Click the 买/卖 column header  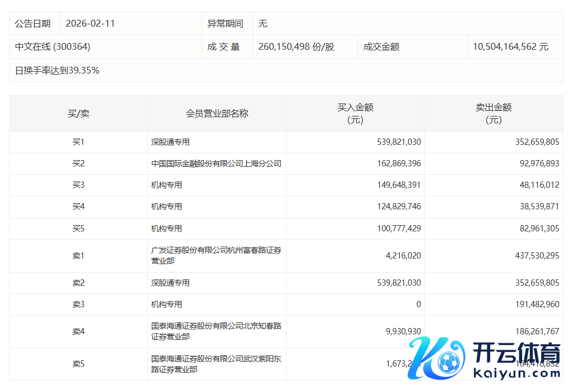coord(78,114)
